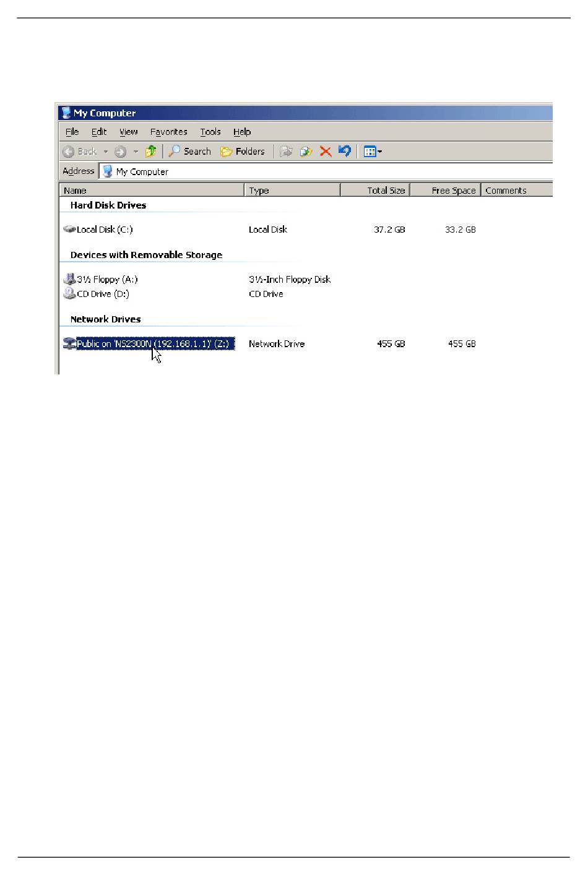Select the Public on NS2300N network drive

coord(149,344)
